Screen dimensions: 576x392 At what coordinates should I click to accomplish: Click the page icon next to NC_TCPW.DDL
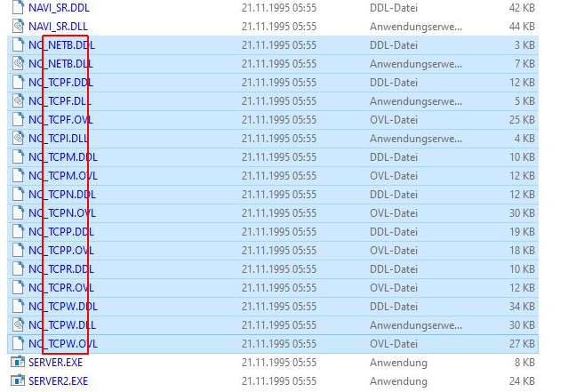pyautogui.click(x=18, y=307)
